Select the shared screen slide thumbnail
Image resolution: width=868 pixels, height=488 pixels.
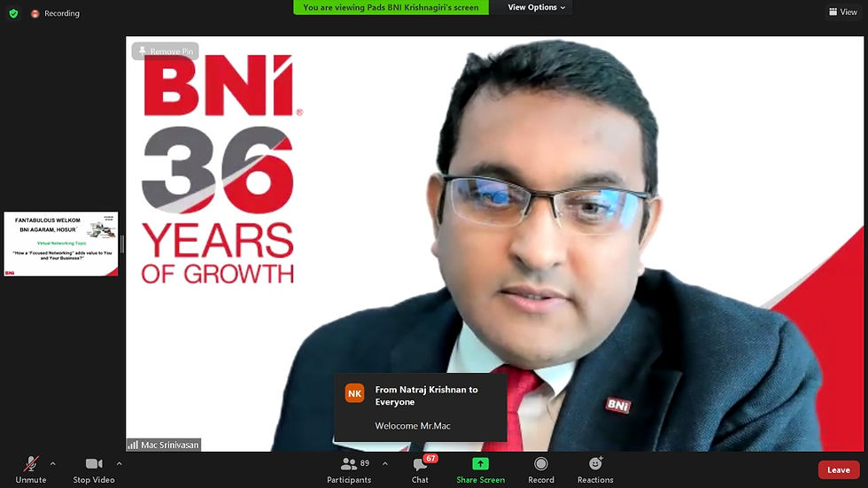(61, 244)
